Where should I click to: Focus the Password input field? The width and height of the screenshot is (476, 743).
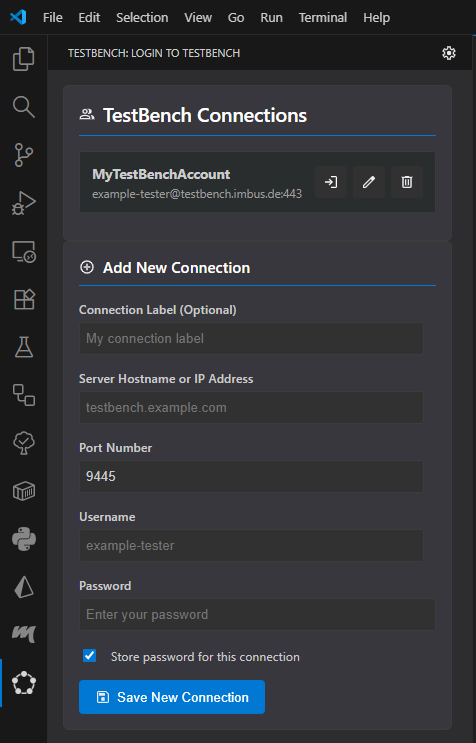[257, 615]
